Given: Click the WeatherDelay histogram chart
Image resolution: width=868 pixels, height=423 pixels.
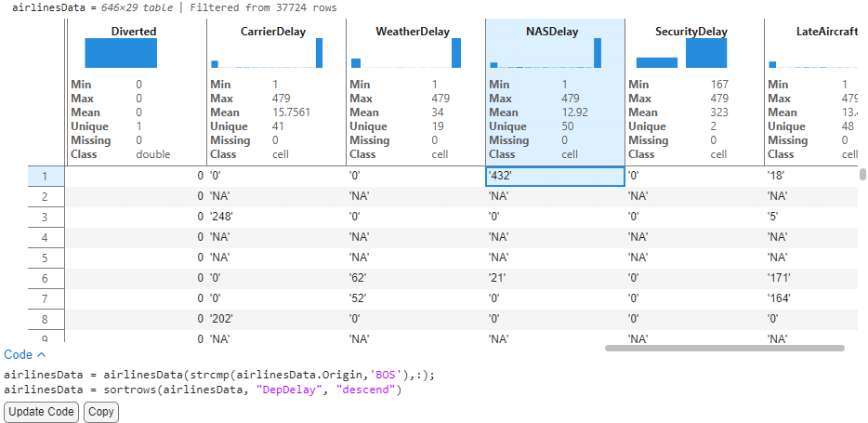Looking at the screenshot, I should 405,54.
